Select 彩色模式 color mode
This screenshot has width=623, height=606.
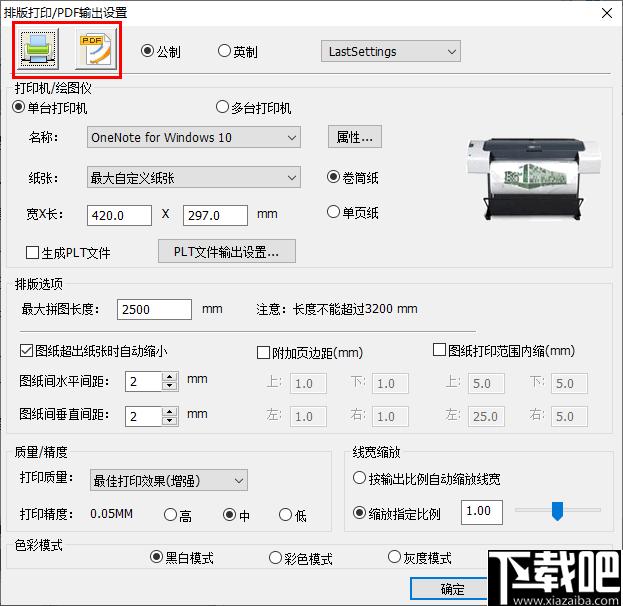coord(276,558)
